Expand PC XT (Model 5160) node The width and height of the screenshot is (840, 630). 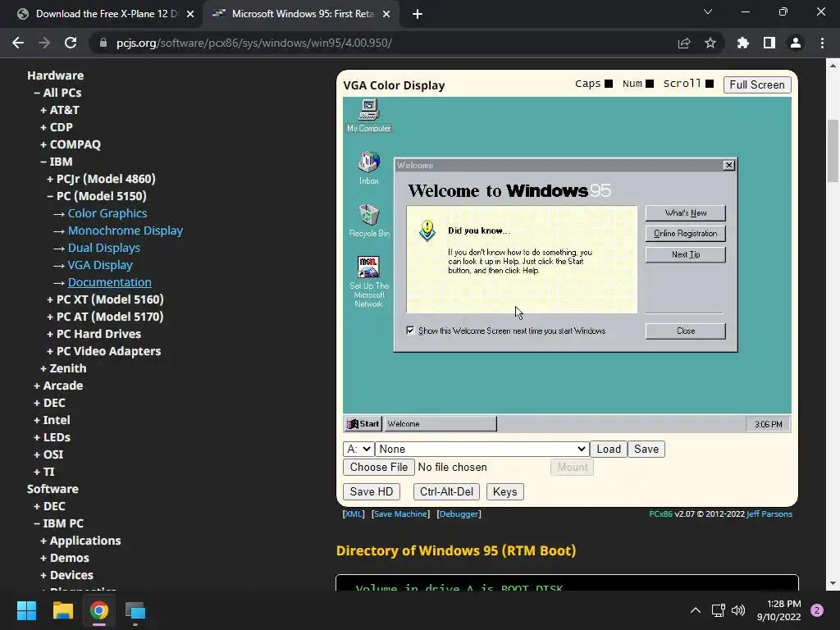tap(105, 299)
